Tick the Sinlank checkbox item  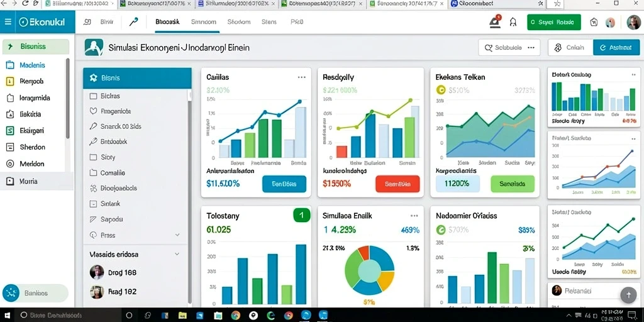click(93, 203)
